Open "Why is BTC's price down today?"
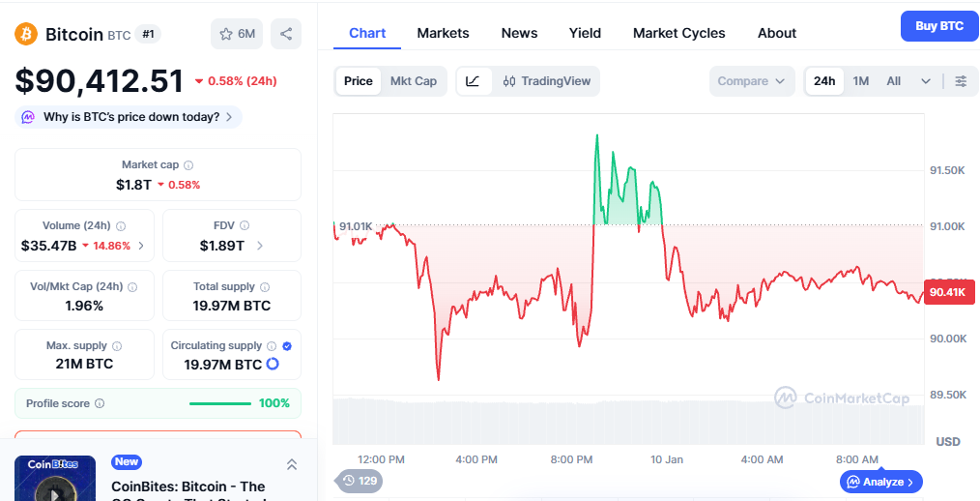The height and width of the screenshot is (501, 980). [130, 117]
